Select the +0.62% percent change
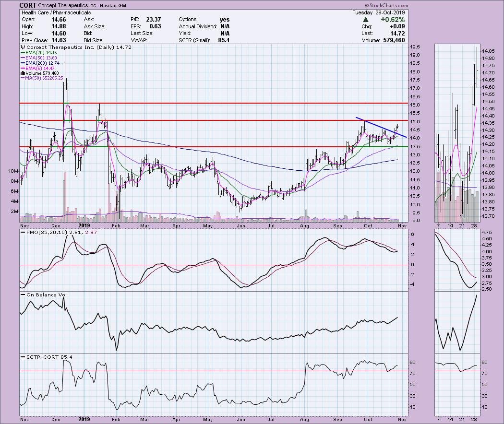 tap(393, 20)
